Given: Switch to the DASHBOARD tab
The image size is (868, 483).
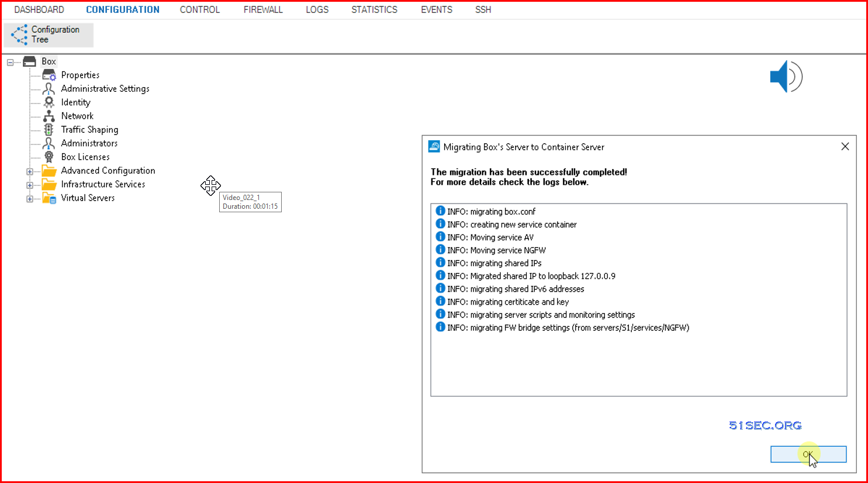Looking at the screenshot, I should [x=39, y=10].
